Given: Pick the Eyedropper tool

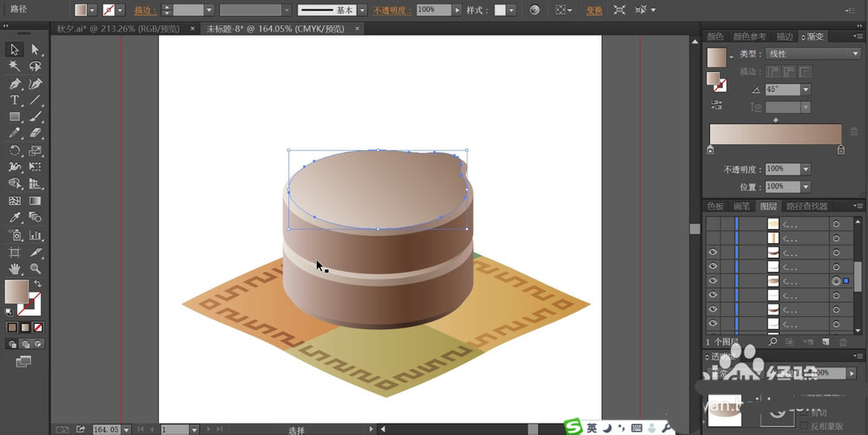Looking at the screenshot, I should click(x=15, y=218).
